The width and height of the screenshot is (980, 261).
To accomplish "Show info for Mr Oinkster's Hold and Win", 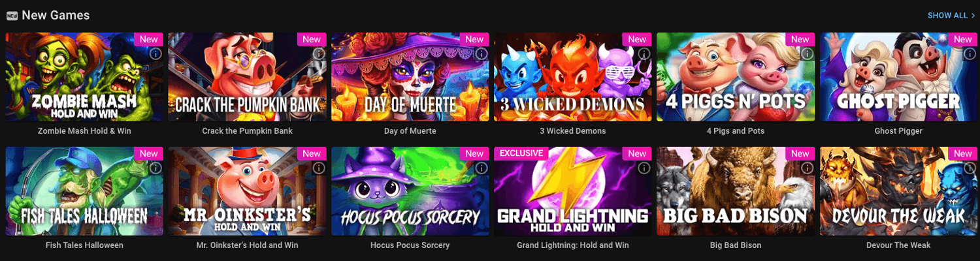I will pos(319,168).
